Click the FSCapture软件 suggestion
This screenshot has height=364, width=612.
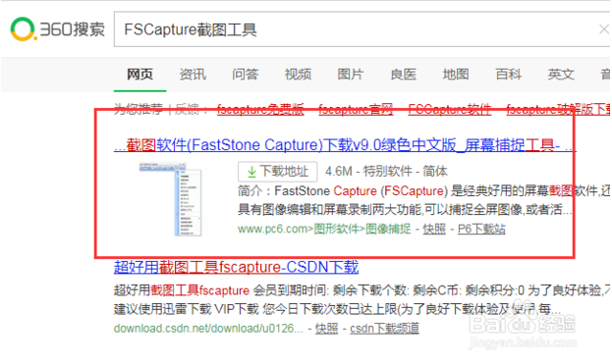tap(450, 109)
